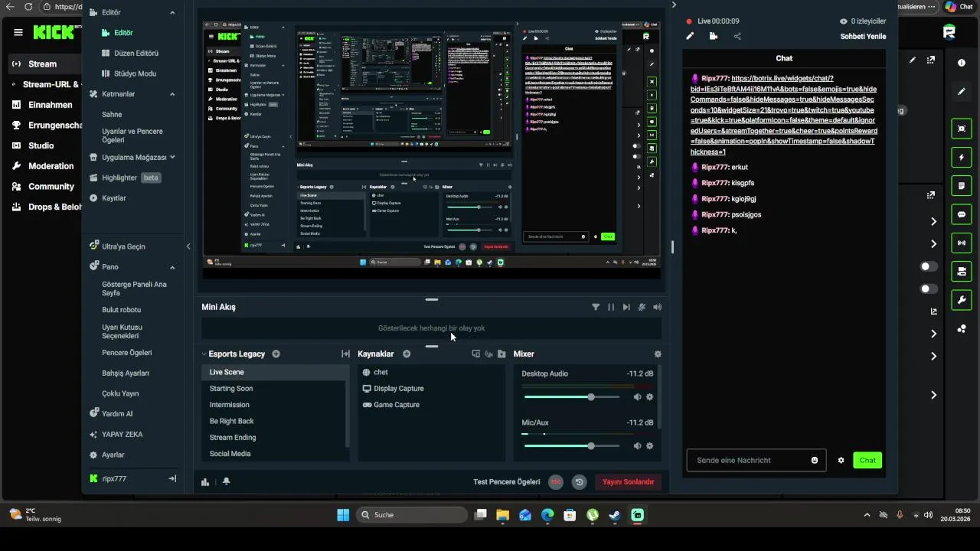Open the scene transitions icon in the Esports Legacy header
This screenshot has width=980, height=551.
(x=345, y=354)
